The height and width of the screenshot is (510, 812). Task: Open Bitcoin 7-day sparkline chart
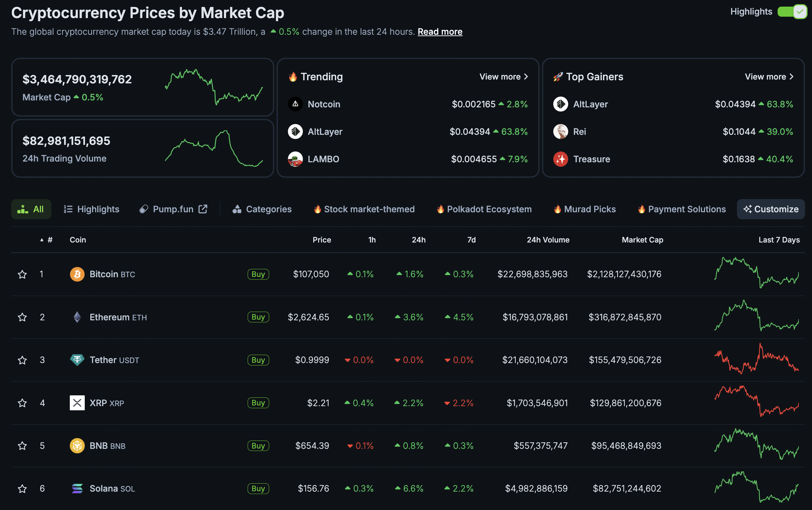(x=756, y=273)
